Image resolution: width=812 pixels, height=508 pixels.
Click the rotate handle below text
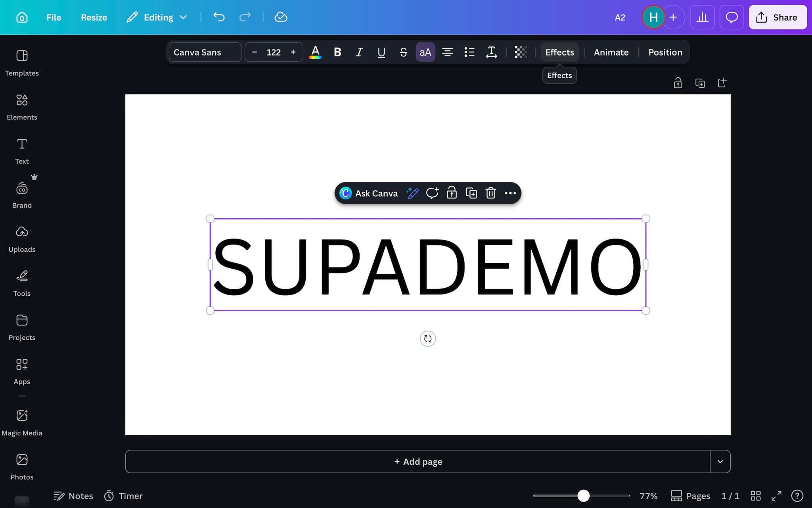point(427,339)
